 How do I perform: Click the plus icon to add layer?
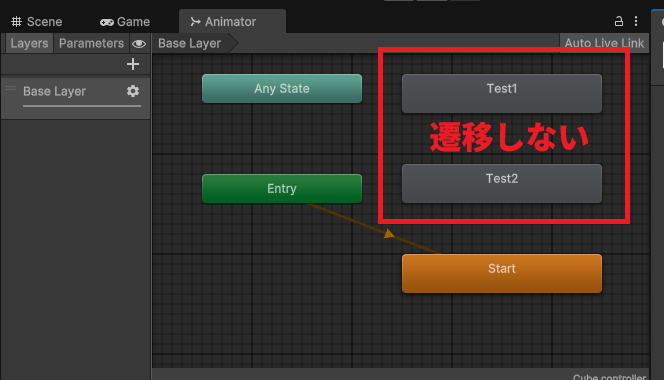point(133,64)
